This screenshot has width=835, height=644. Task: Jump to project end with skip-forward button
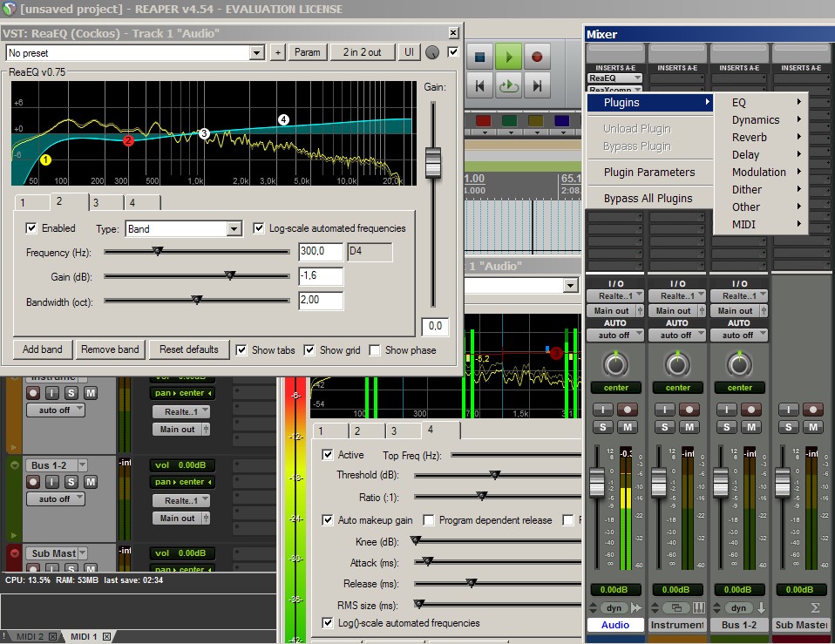537,85
